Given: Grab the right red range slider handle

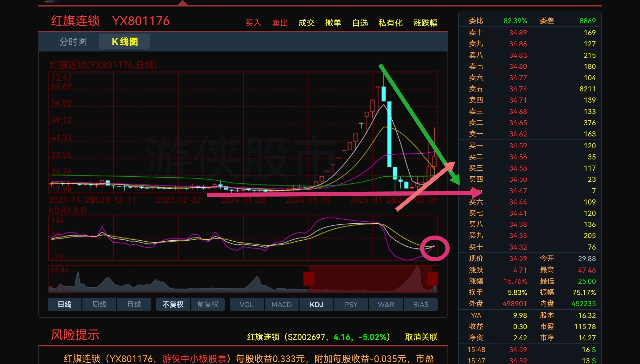Looking at the screenshot, I should pos(432,279).
